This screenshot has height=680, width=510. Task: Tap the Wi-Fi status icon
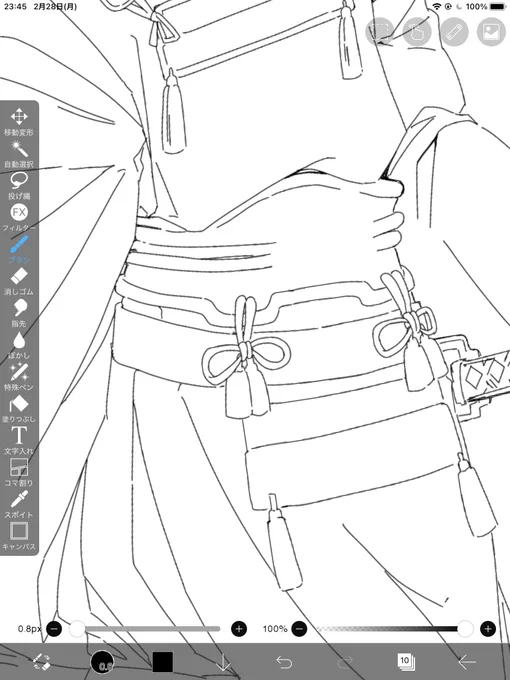pos(437,7)
